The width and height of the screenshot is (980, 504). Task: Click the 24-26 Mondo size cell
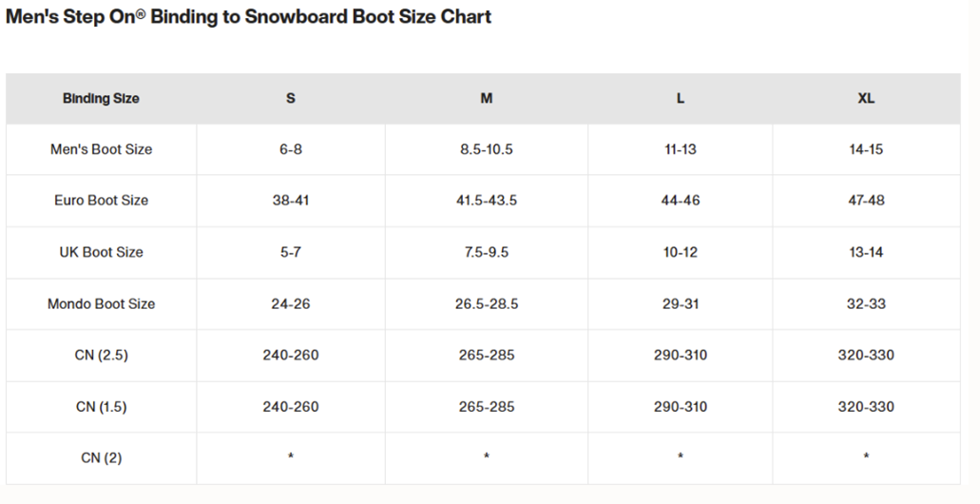291,304
